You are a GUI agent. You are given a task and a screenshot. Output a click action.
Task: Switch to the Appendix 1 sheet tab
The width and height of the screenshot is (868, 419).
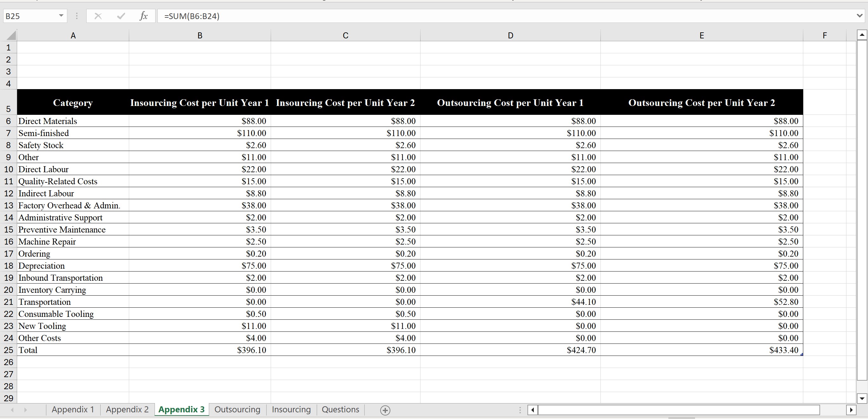tap(73, 409)
